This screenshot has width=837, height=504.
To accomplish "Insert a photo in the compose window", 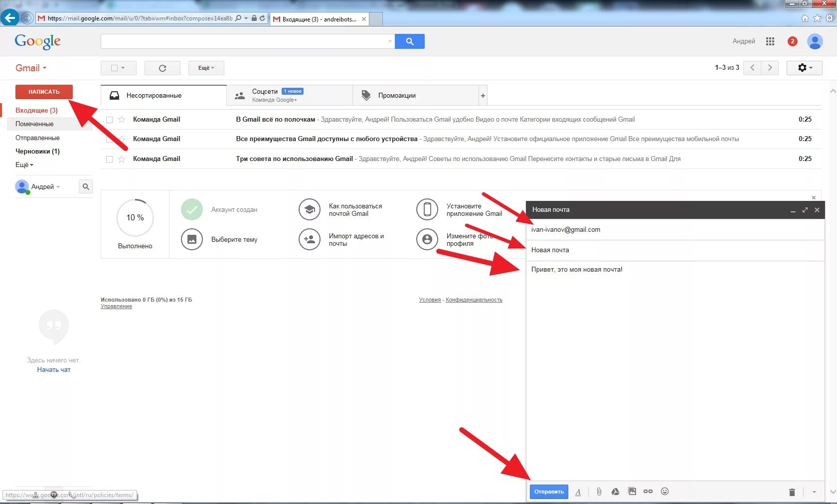I will [x=632, y=492].
